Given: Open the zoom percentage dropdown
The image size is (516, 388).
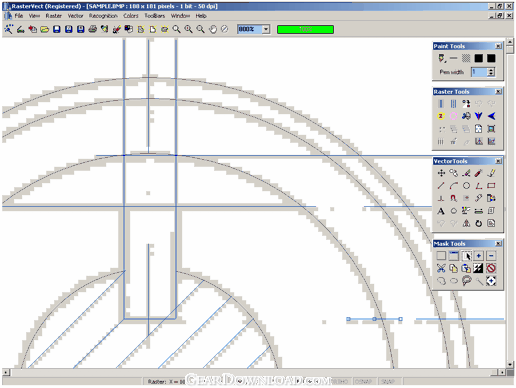Looking at the screenshot, I should [x=266, y=29].
